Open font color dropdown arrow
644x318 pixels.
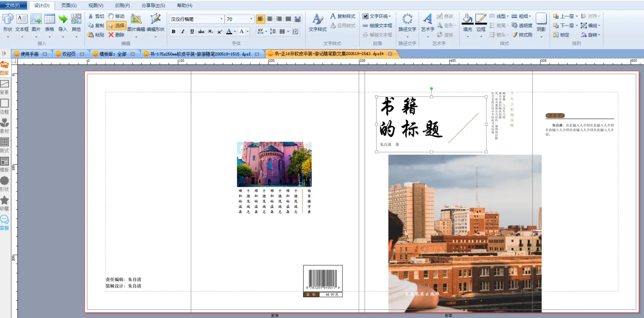click(235, 31)
